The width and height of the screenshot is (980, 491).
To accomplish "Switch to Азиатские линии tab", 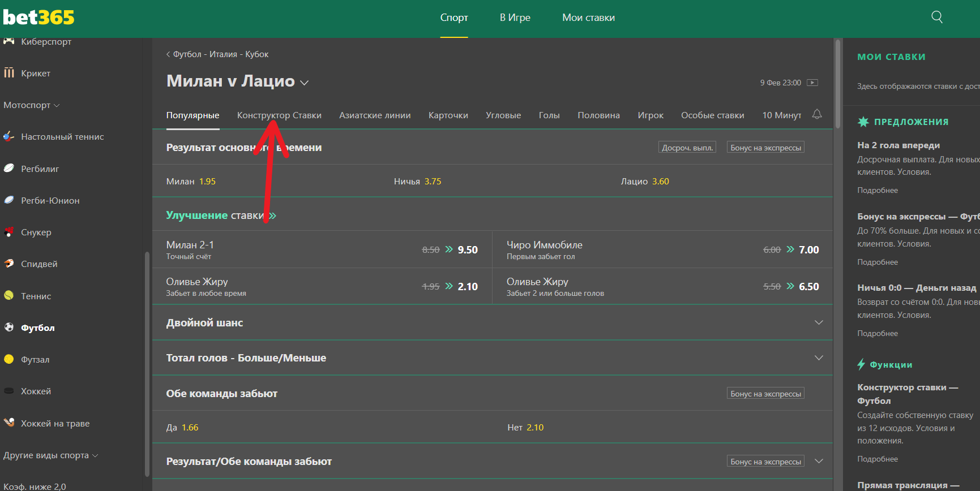I will tap(375, 115).
